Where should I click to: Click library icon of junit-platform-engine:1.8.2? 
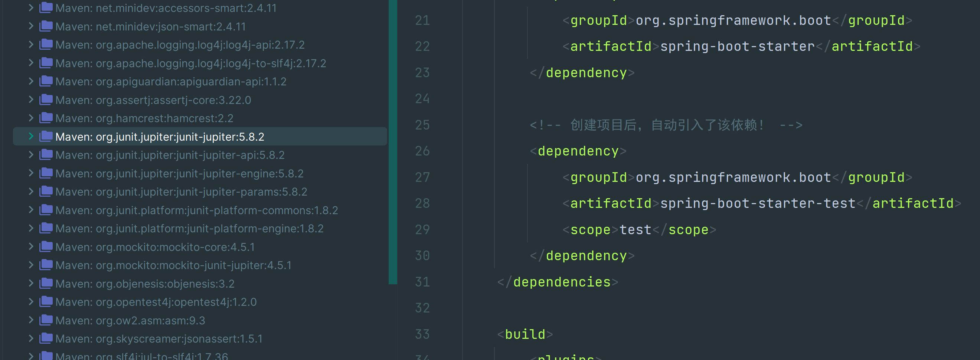(46, 228)
